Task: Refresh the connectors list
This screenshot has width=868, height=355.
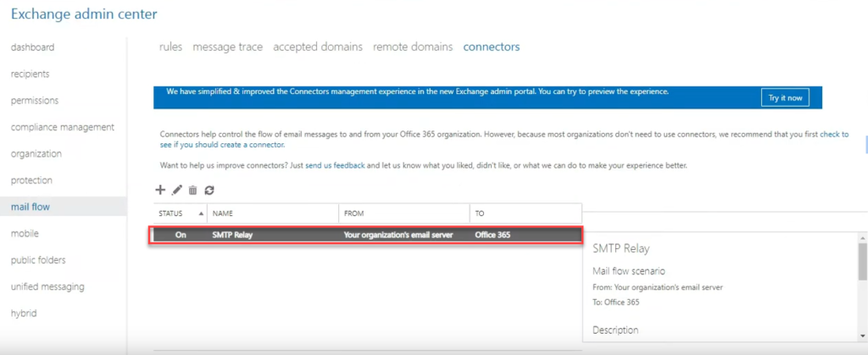Action: click(x=209, y=191)
